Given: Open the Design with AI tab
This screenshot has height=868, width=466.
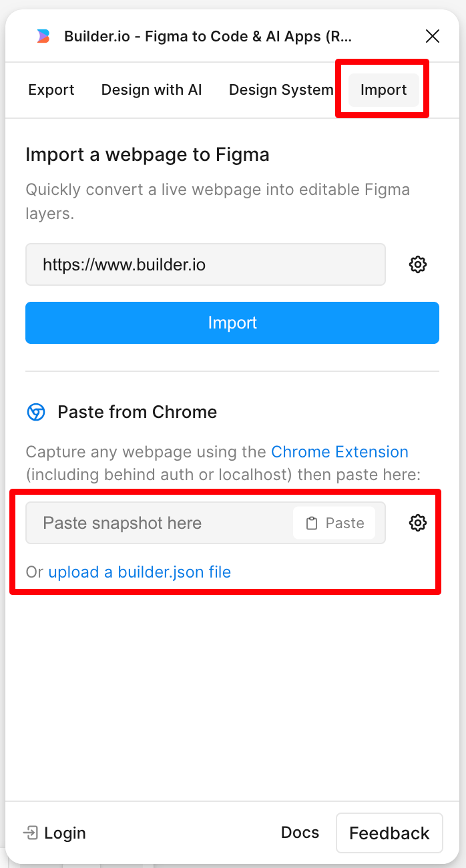Looking at the screenshot, I should [152, 90].
